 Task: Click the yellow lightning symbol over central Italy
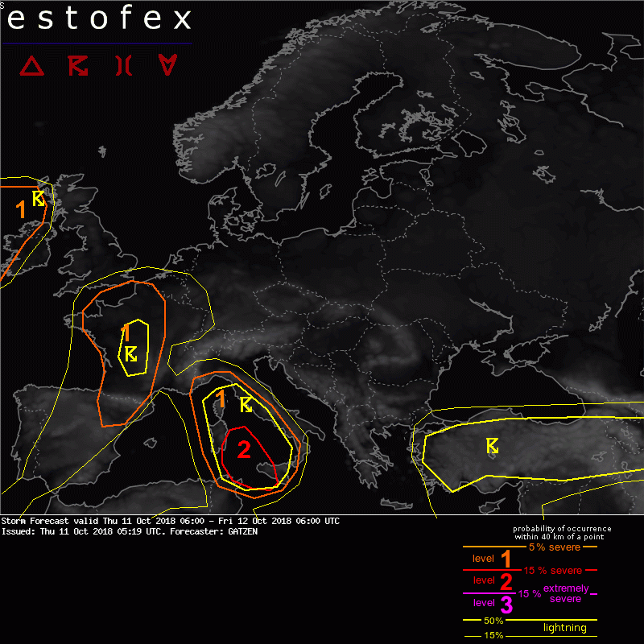point(246,405)
